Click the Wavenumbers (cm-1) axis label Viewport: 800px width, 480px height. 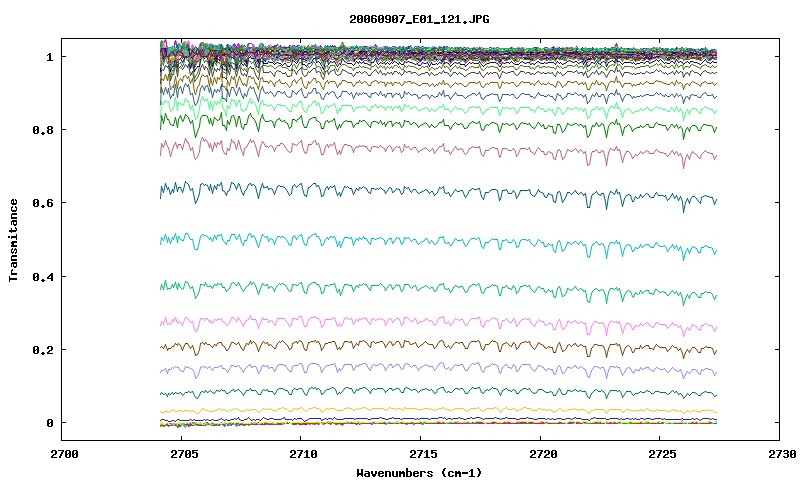click(419, 473)
